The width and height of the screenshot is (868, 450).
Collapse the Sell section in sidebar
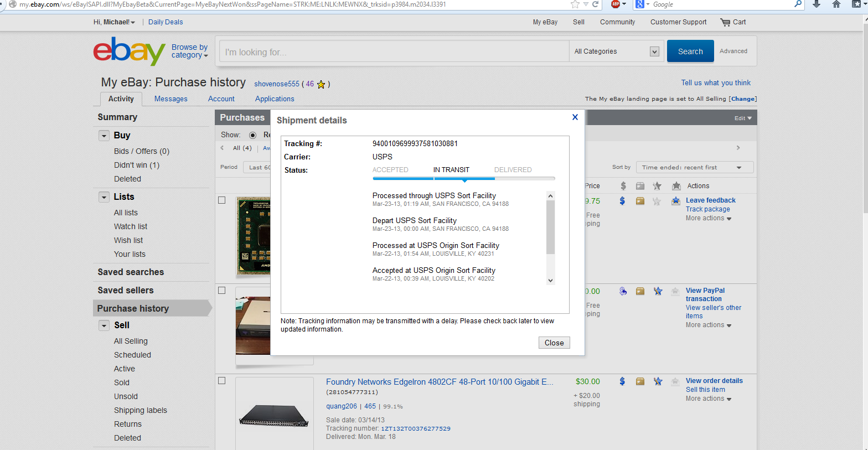tap(104, 325)
